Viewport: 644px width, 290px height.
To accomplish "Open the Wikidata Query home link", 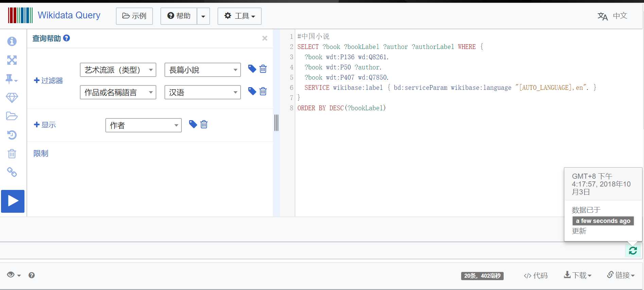I will pyautogui.click(x=69, y=15).
